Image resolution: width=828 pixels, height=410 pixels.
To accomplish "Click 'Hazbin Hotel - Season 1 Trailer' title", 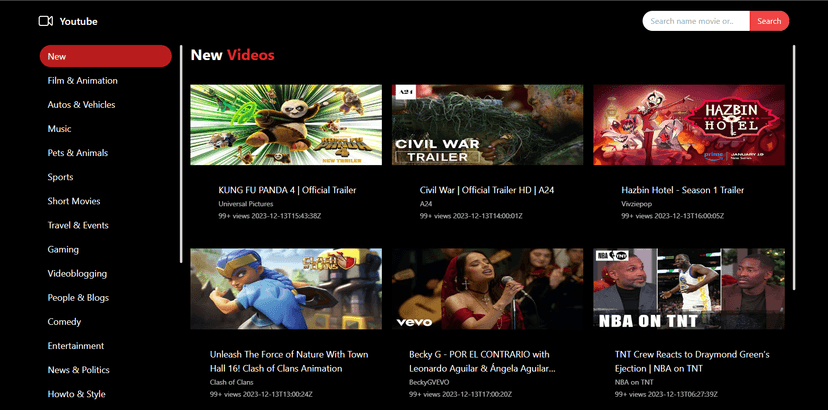I will click(683, 190).
